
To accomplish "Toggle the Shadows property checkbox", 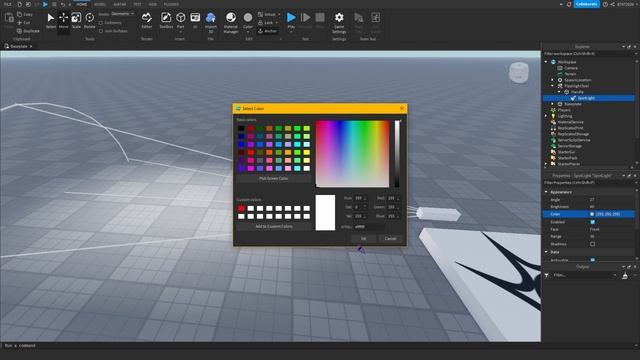I will point(592,244).
